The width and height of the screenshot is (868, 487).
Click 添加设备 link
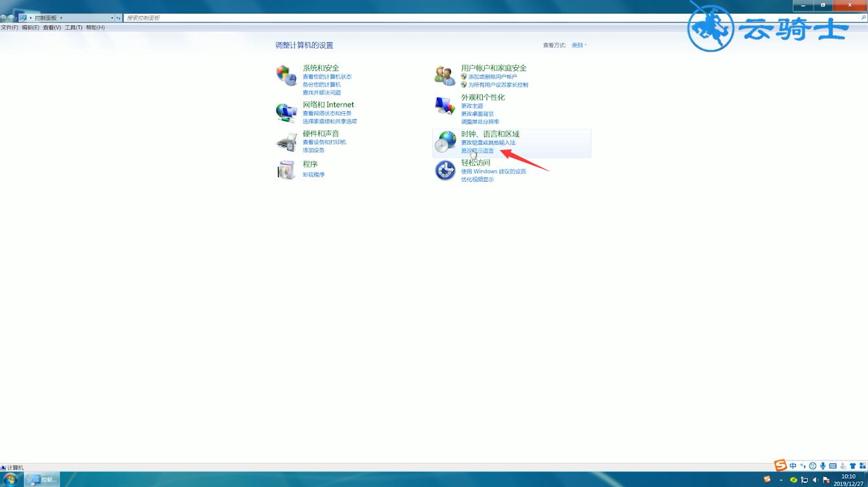tap(313, 150)
